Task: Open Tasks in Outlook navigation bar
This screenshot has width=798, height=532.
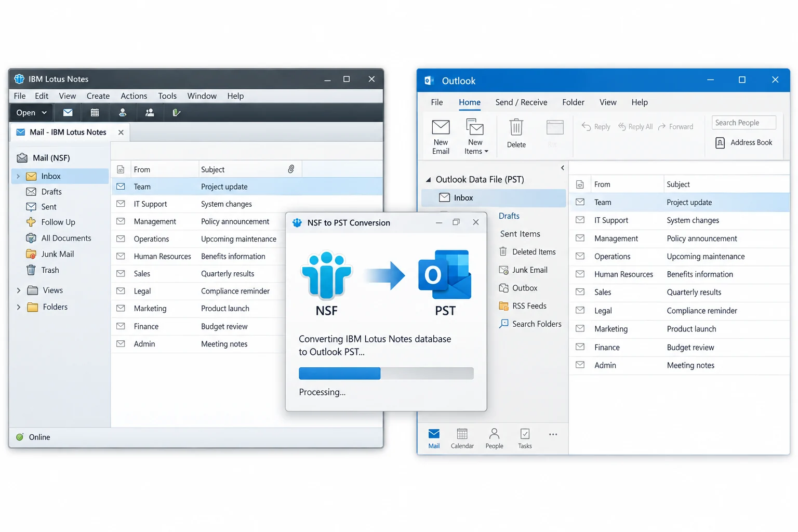Action: tap(525, 438)
